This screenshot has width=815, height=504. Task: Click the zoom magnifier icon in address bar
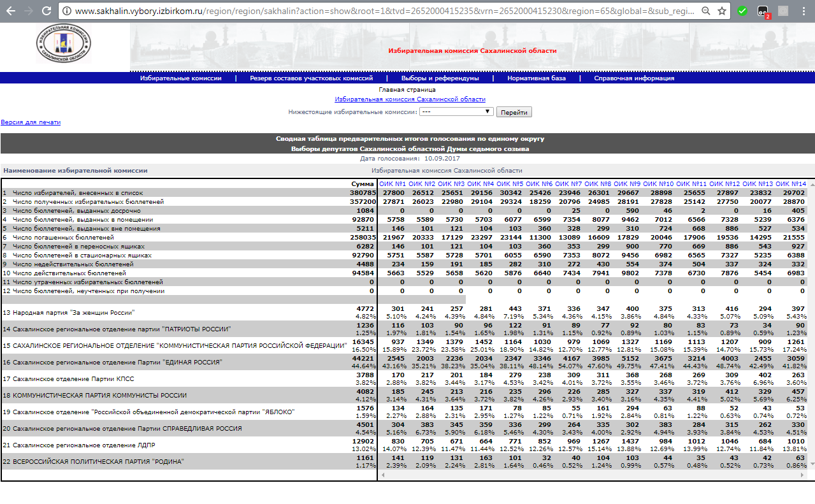tap(705, 11)
